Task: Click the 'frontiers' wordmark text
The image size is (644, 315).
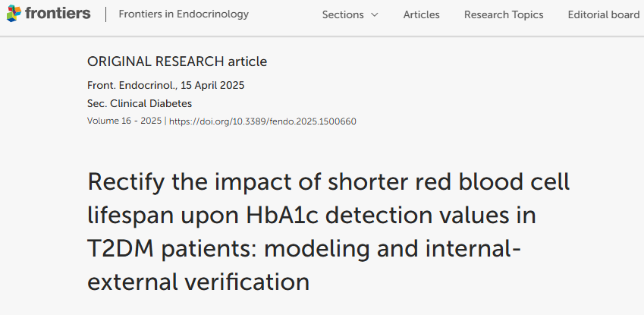Action: [57, 14]
